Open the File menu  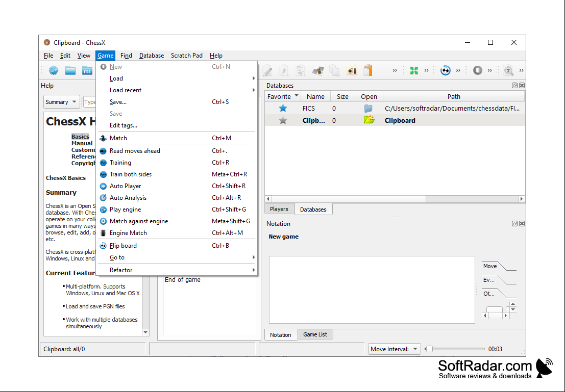48,56
